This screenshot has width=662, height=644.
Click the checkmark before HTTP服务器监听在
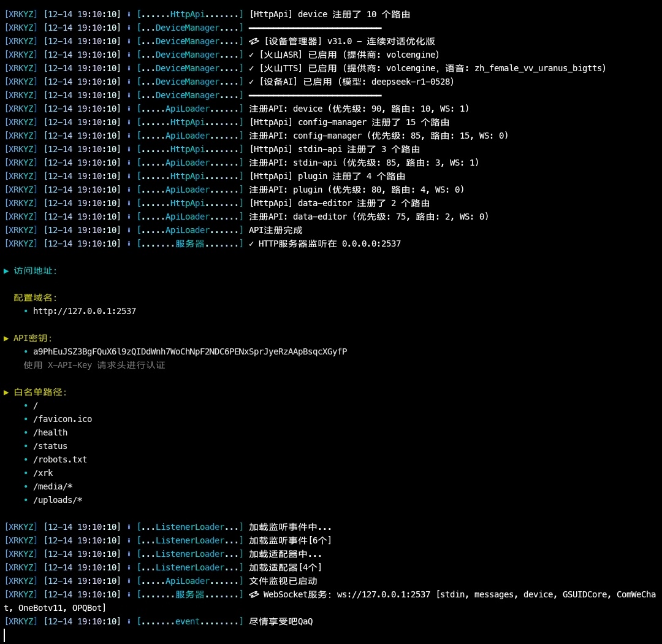251,243
